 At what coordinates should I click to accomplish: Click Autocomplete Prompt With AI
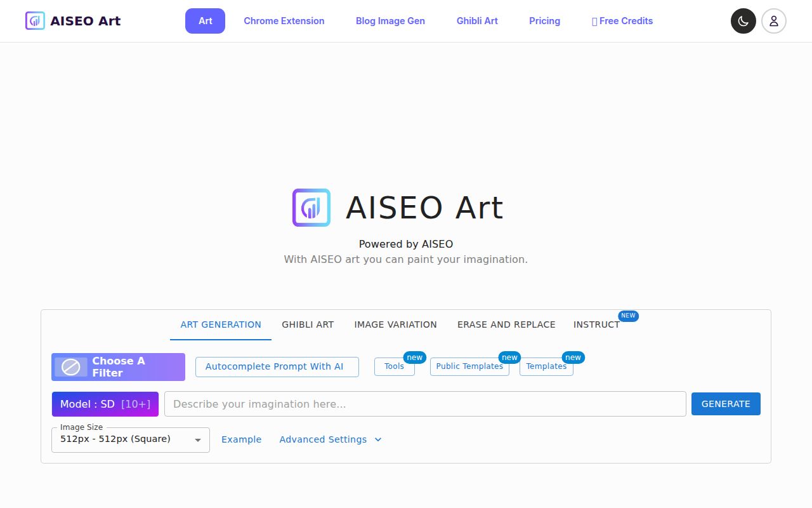pos(277,366)
